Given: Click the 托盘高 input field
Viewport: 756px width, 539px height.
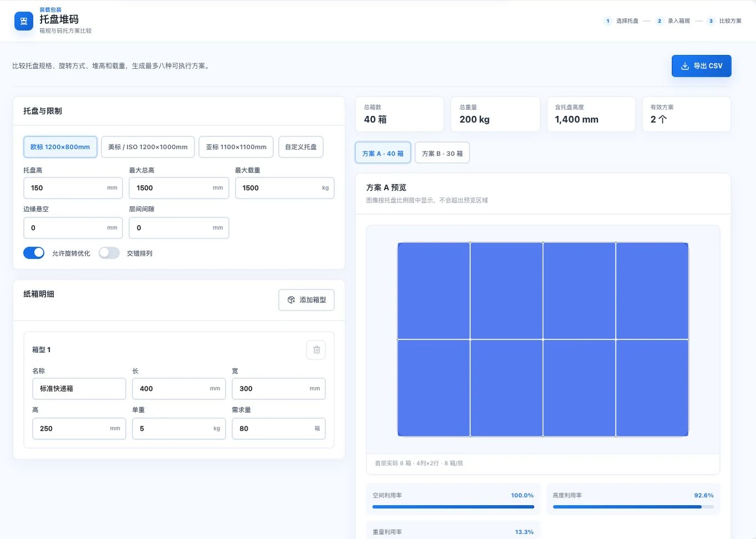Looking at the screenshot, I should point(73,188).
